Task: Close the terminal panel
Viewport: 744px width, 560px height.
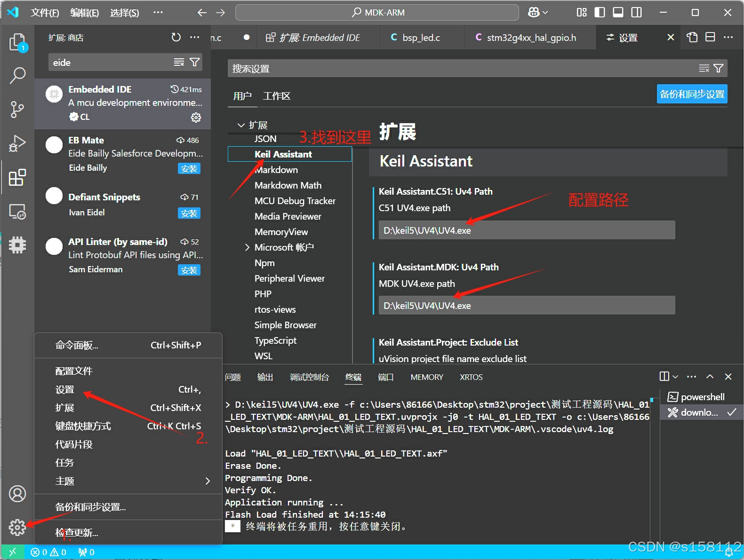Action: click(x=728, y=377)
